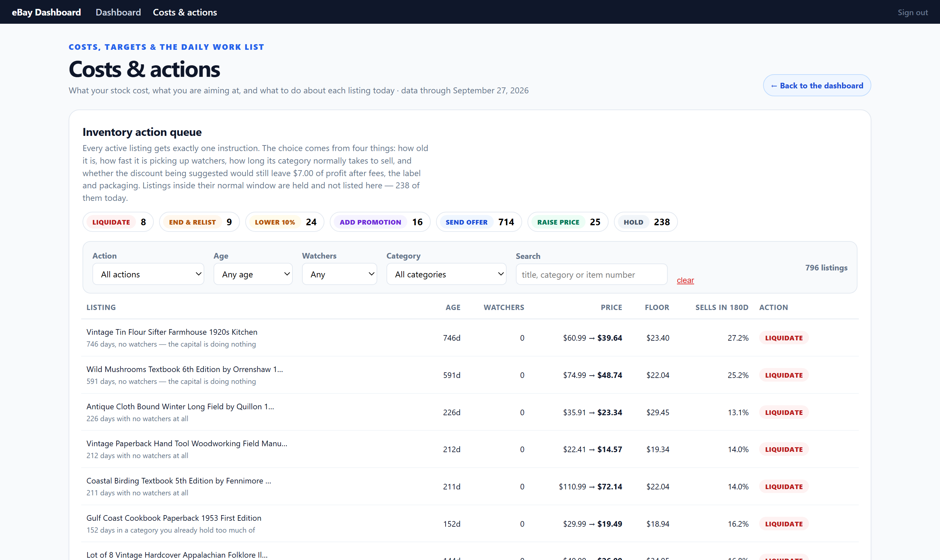Open Vintage Paperback Hand Tool Woodworking listing
Image resolution: width=940 pixels, height=560 pixels.
[187, 443]
